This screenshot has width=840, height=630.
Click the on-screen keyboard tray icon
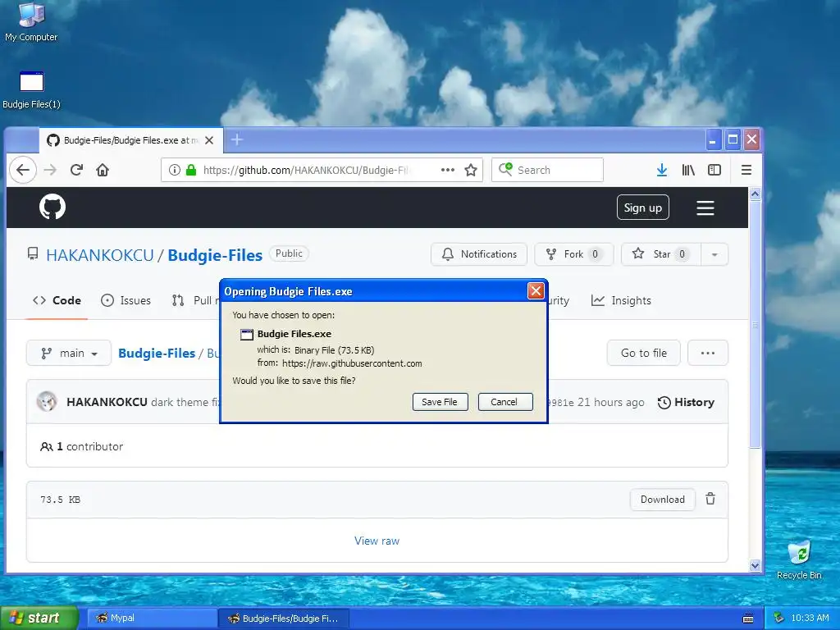[748, 619]
